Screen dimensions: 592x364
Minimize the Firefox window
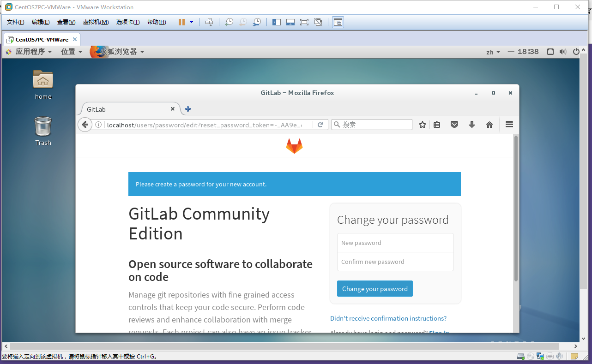[476, 94]
